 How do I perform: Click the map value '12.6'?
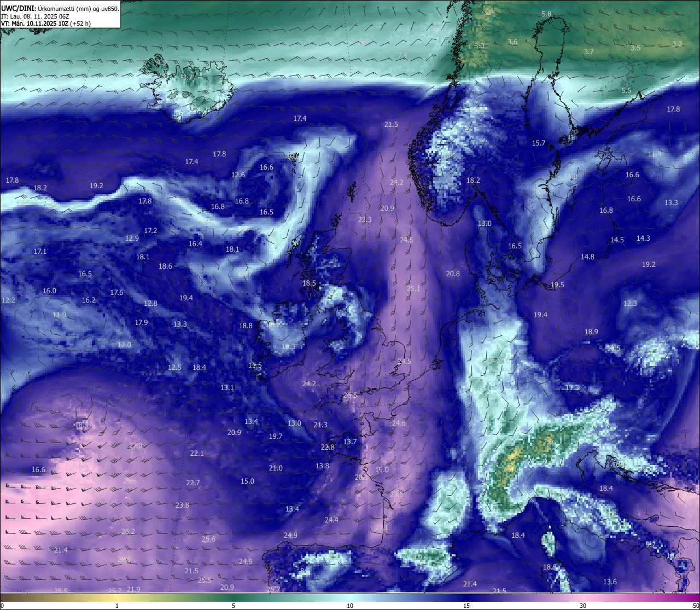238,175
